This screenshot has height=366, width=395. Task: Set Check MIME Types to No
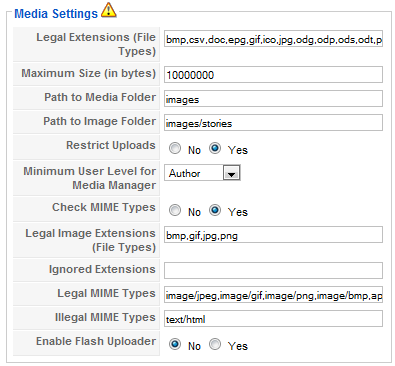pyautogui.click(x=175, y=210)
